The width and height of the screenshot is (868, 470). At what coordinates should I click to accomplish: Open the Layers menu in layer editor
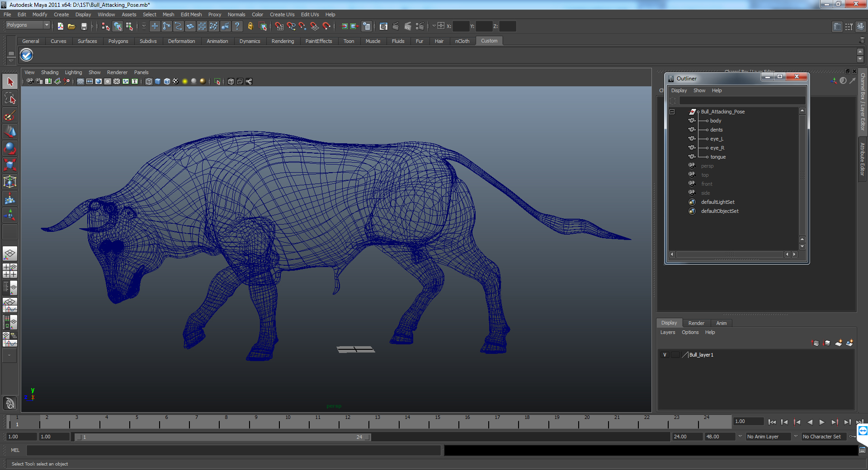point(668,332)
